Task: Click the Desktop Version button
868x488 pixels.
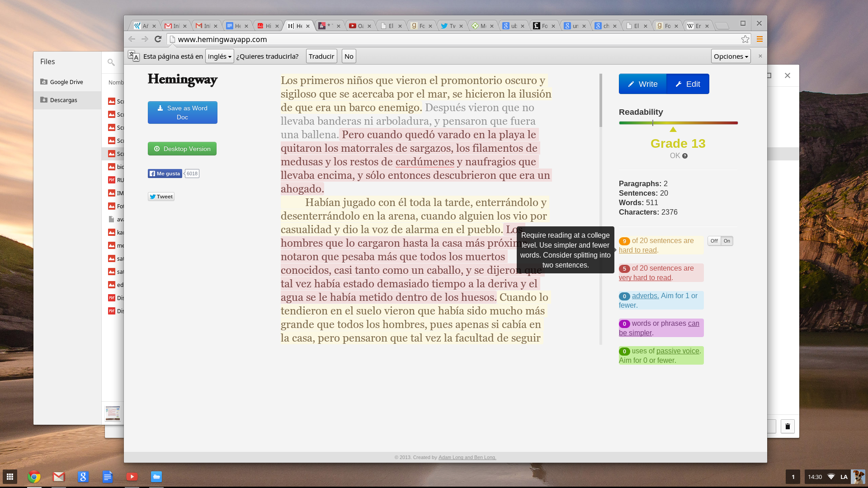Action: [182, 149]
